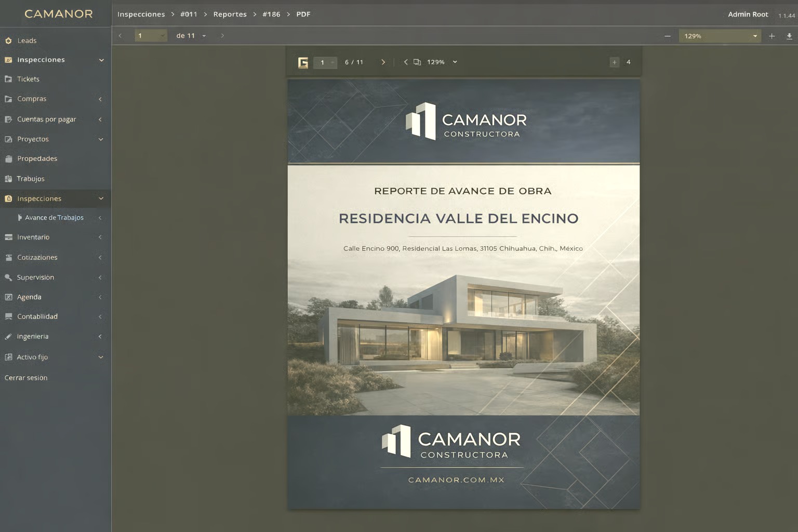Click the CAMANOR sidebar logo
The height and width of the screenshot is (532, 798).
coord(59,14)
